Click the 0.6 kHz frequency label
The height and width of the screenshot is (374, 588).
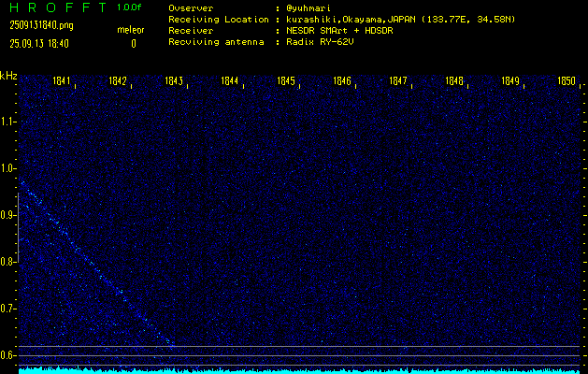(6, 355)
